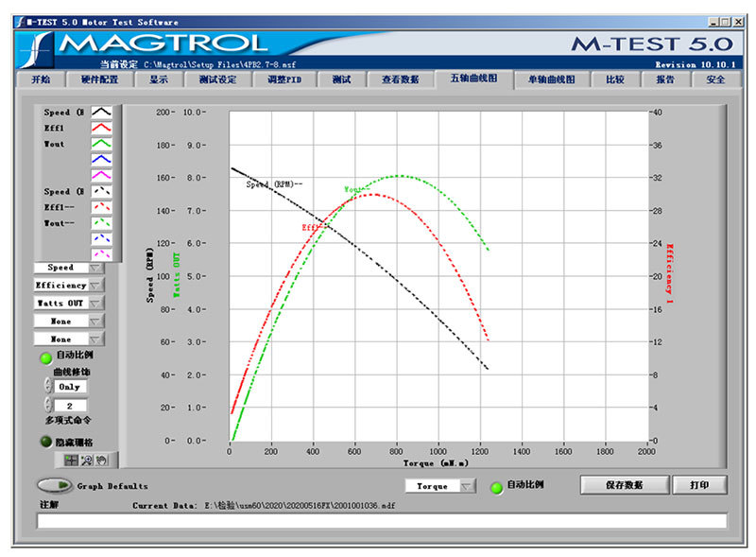The width and height of the screenshot is (756, 557).
Task: Click the 注解 comment text field
Action: (x=382, y=521)
